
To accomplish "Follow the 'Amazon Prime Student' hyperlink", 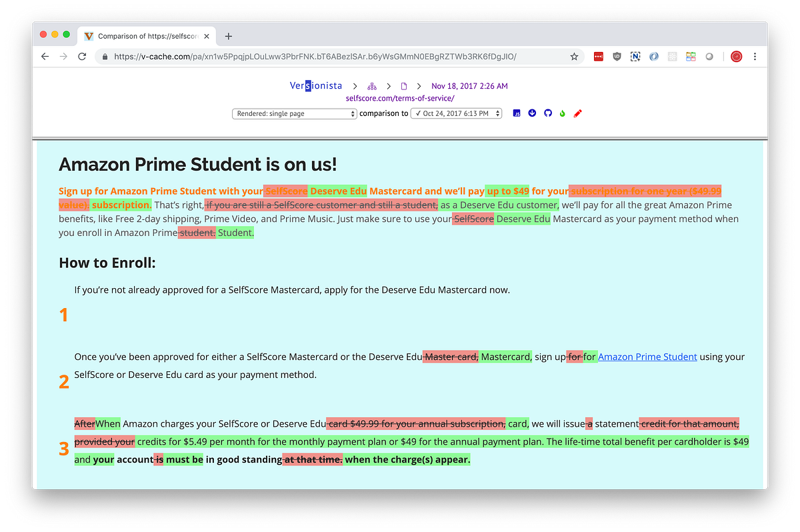I will coord(647,357).
